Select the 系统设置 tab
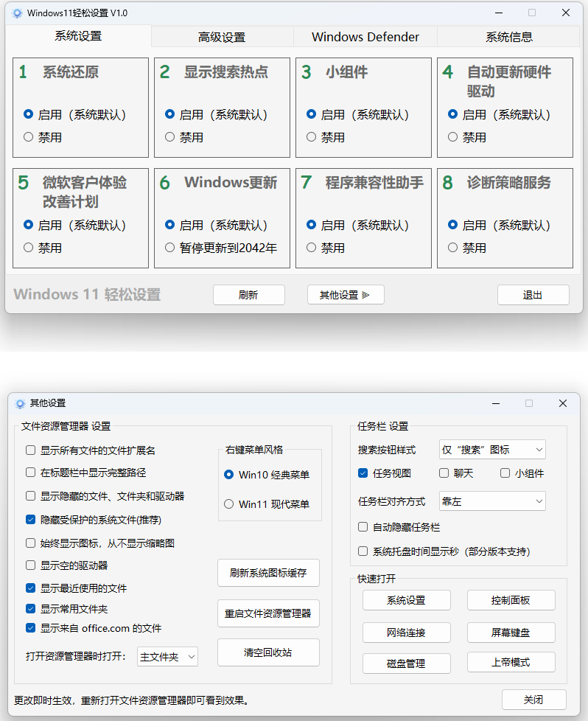Viewport: 588px width, 721px height. [78, 36]
